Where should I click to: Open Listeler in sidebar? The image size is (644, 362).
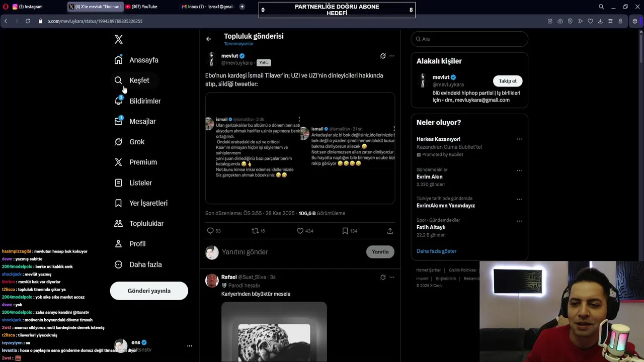pos(133,183)
